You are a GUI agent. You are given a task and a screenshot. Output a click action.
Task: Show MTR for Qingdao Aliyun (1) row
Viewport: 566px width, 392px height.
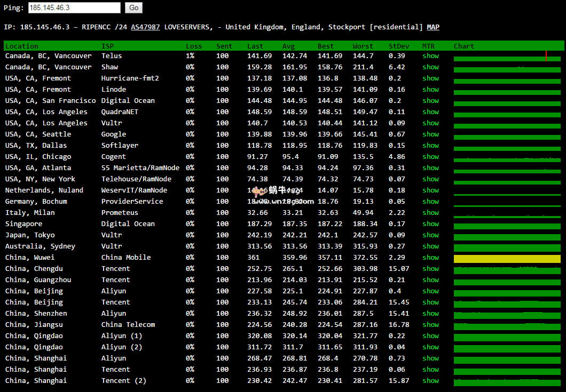coord(430,336)
